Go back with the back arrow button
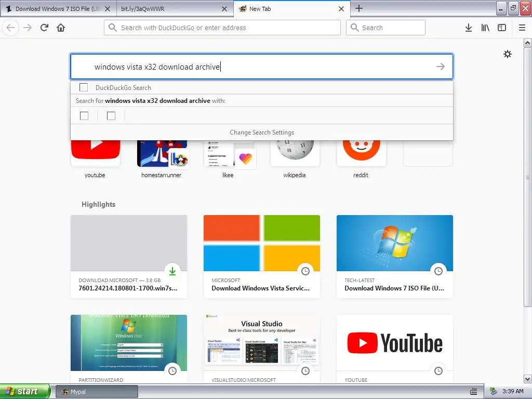Screen dimensions: 532x399 pos(10,28)
